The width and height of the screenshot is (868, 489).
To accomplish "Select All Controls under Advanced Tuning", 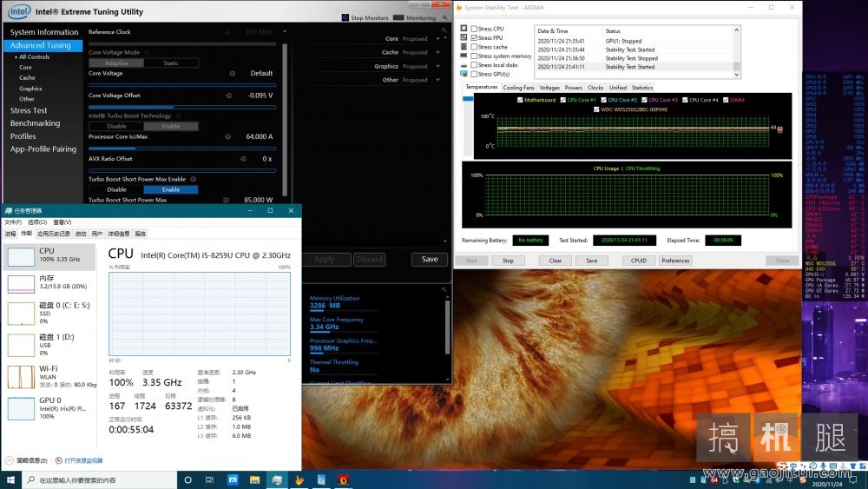I will (x=35, y=57).
